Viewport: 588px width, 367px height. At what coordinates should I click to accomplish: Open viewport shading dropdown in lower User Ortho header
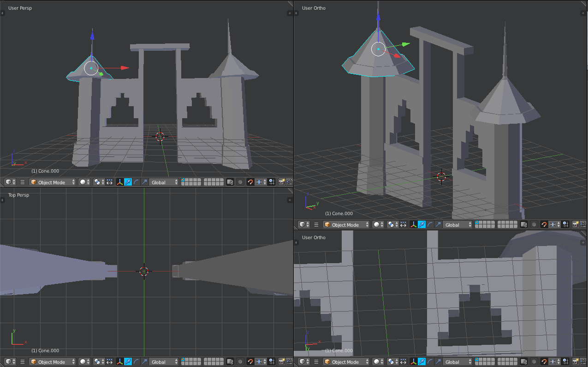(x=378, y=361)
